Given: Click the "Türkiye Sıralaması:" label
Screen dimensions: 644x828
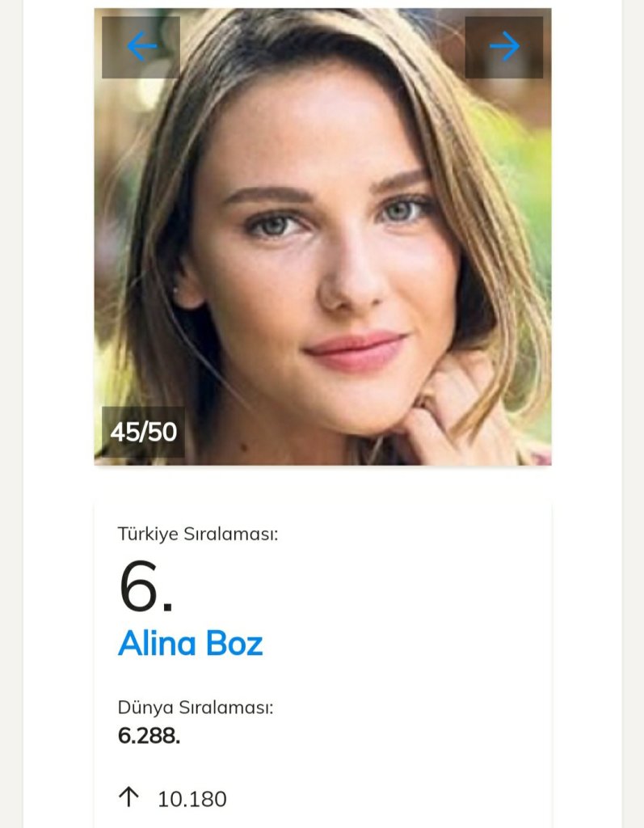Looking at the screenshot, I should coord(198,534).
